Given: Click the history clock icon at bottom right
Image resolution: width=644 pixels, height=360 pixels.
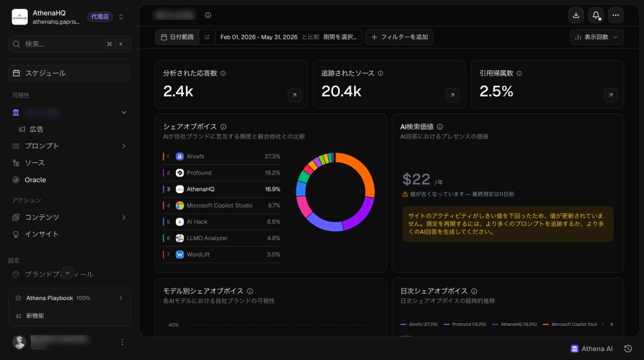Looking at the screenshot, I should pyautogui.click(x=628, y=348).
